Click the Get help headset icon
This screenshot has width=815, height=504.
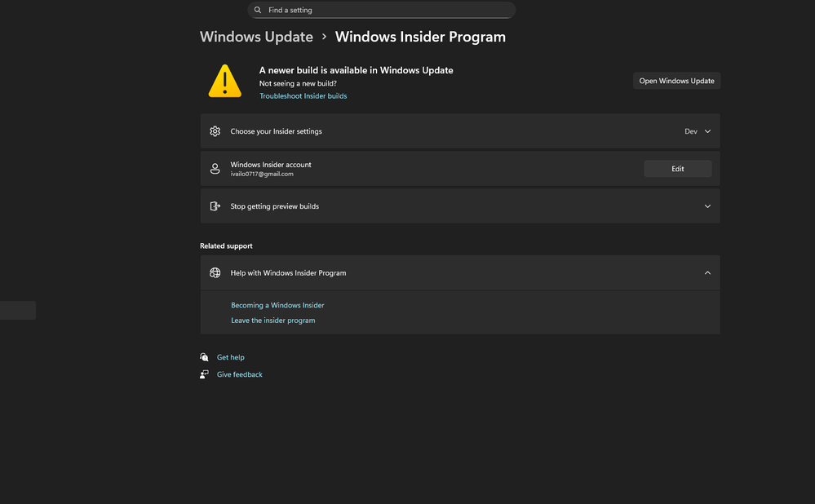click(204, 357)
